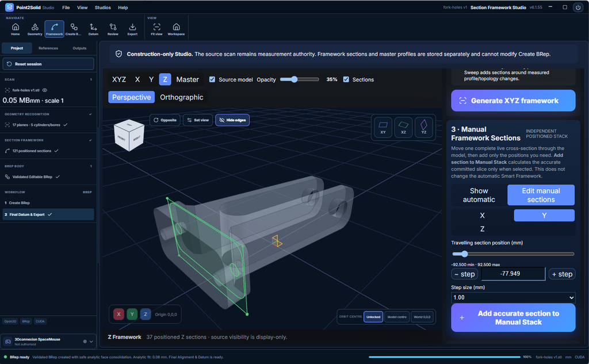Select the YZ plane view icon

[x=423, y=127]
